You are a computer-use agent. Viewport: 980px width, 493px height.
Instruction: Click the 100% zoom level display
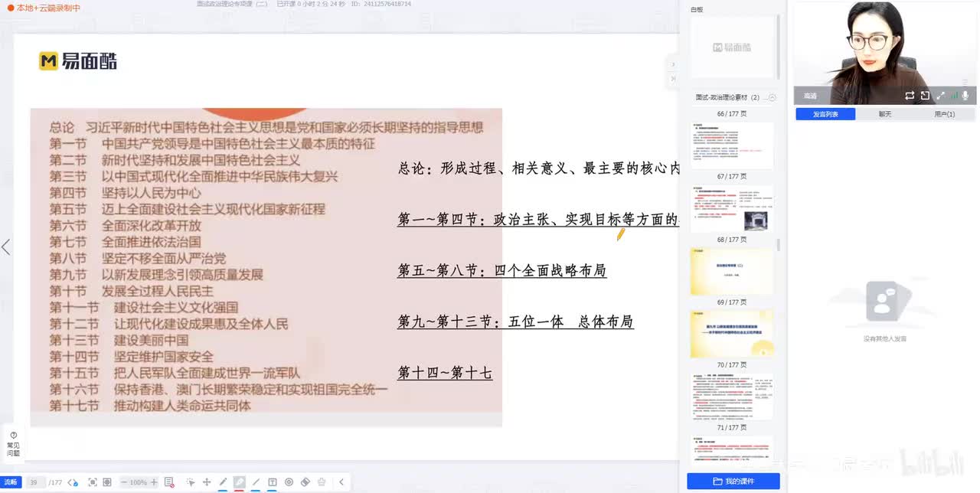[139, 482]
